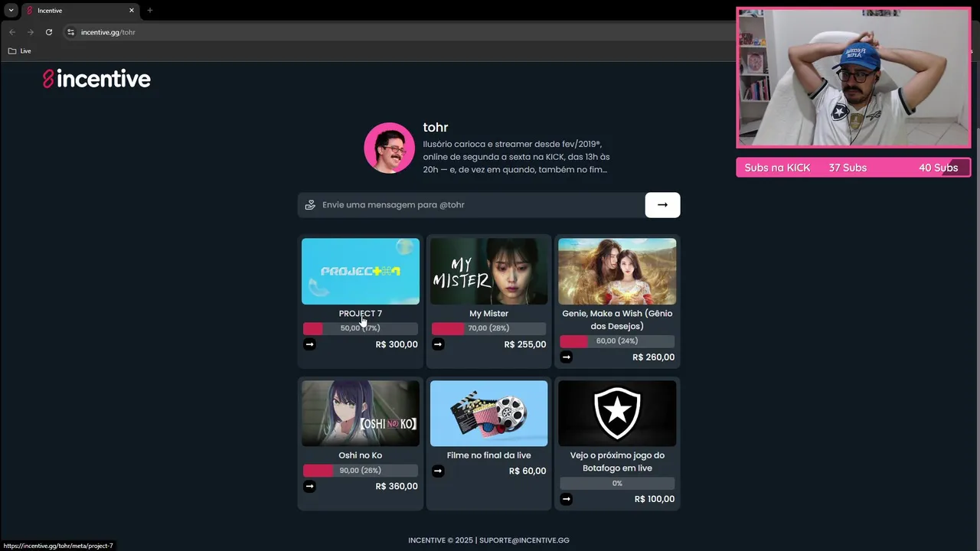The height and width of the screenshot is (551, 980).
Task: Click the R$ 100,00 goal amount
Action: pyautogui.click(x=655, y=499)
